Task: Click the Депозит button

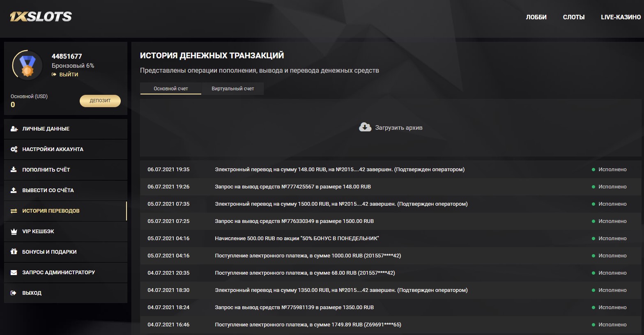Action: pyautogui.click(x=100, y=101)
